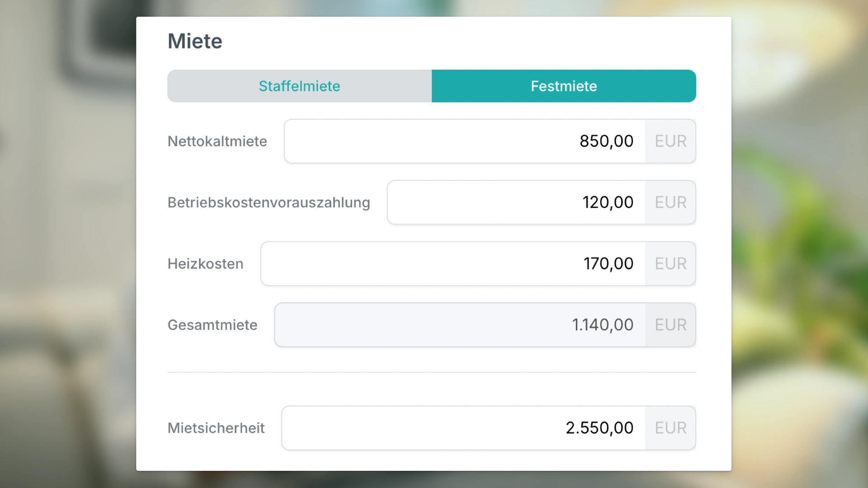Image resolution: width=868 pixels, height=488 pixels.
Task: Click the divider line above Mietsicherheit
Action: pos(431,372)
